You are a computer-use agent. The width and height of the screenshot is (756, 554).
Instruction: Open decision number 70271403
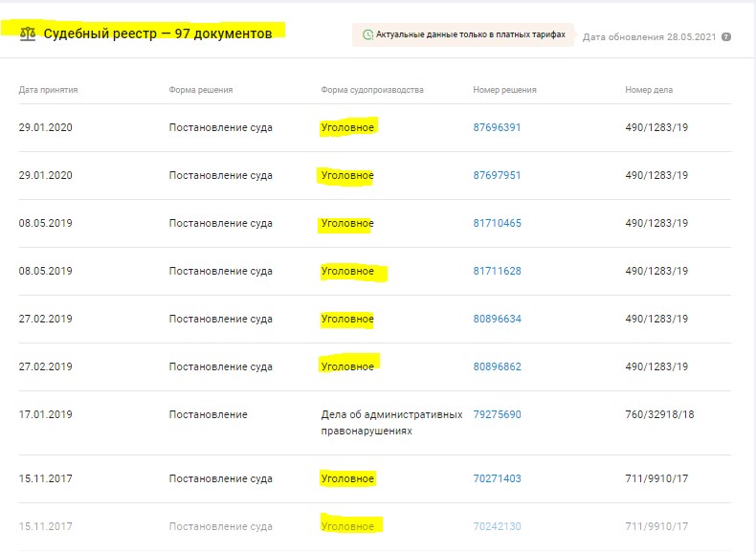tap(497, 479)
